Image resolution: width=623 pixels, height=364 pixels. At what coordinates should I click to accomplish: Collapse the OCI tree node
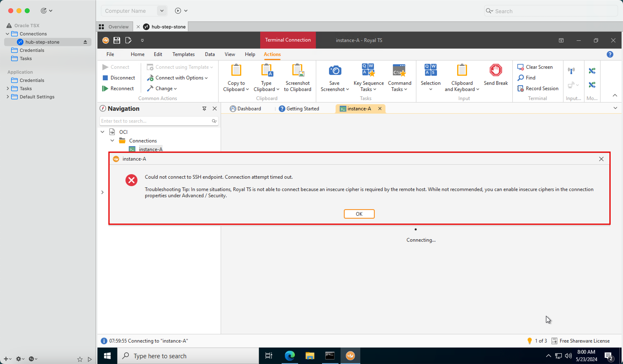tap(102, 132)
